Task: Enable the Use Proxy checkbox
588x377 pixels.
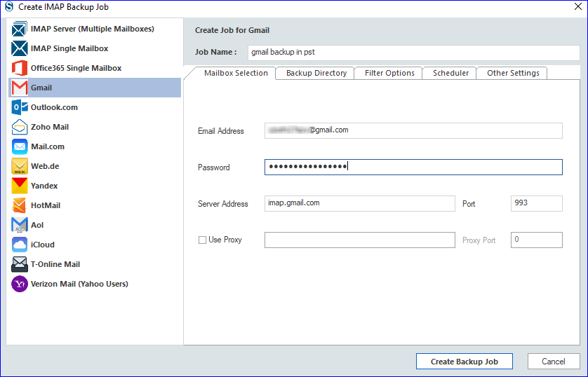Action: [x=202, y=240]
